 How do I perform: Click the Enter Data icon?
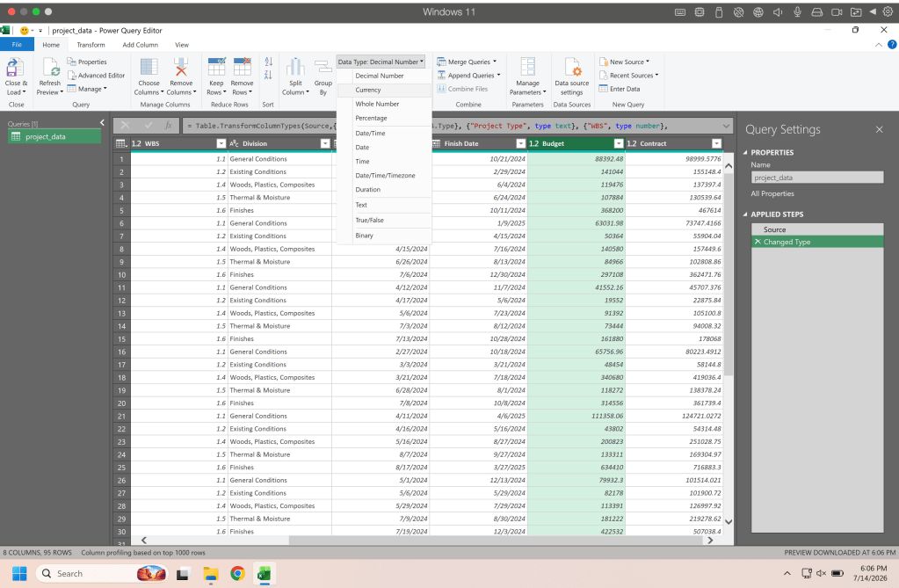point(603,89)
